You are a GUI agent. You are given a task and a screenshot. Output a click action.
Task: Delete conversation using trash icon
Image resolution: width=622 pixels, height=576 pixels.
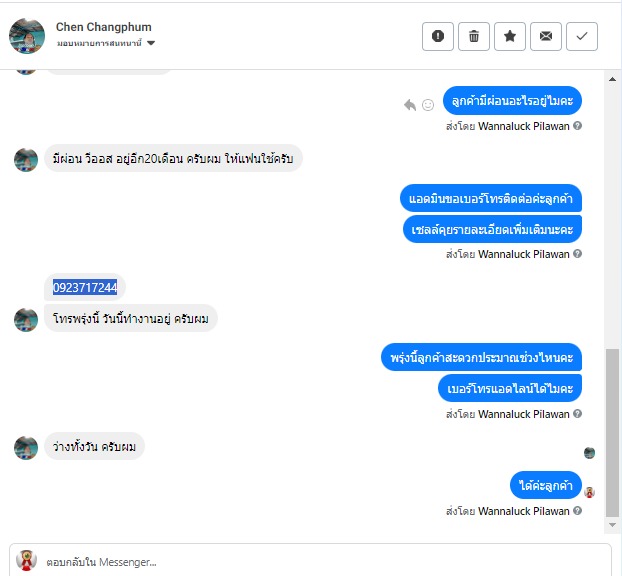point(474,36)
